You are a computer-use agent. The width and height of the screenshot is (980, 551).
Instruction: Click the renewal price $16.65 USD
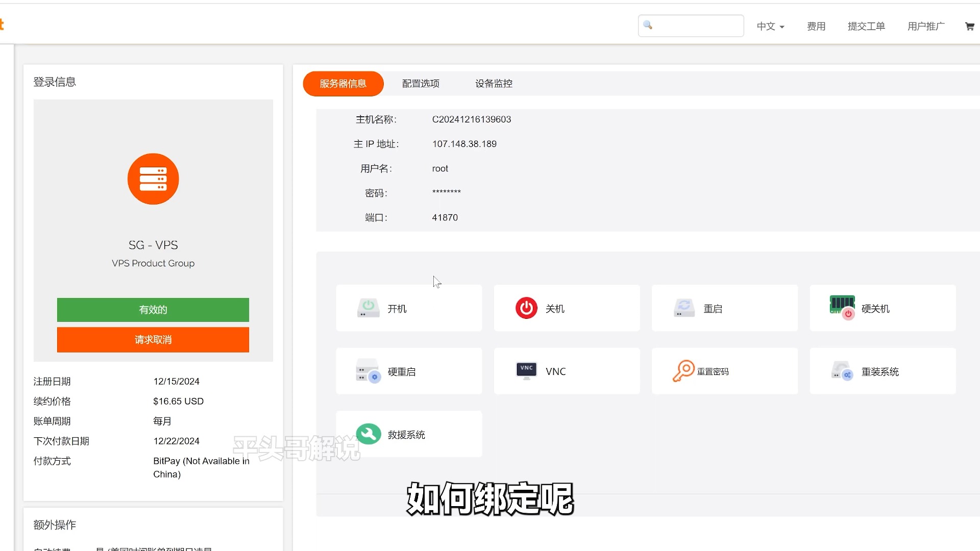pos(178,401)
